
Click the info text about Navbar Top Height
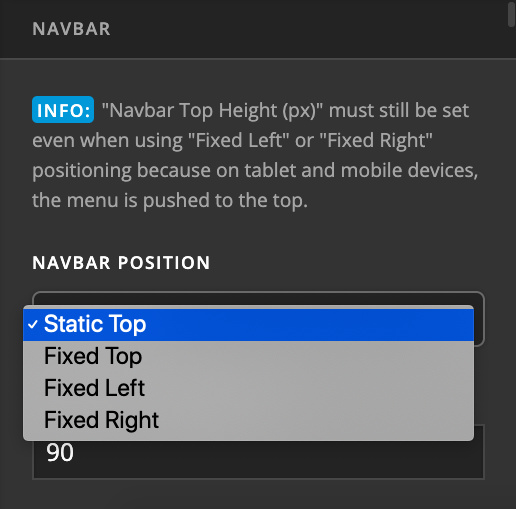255,155
